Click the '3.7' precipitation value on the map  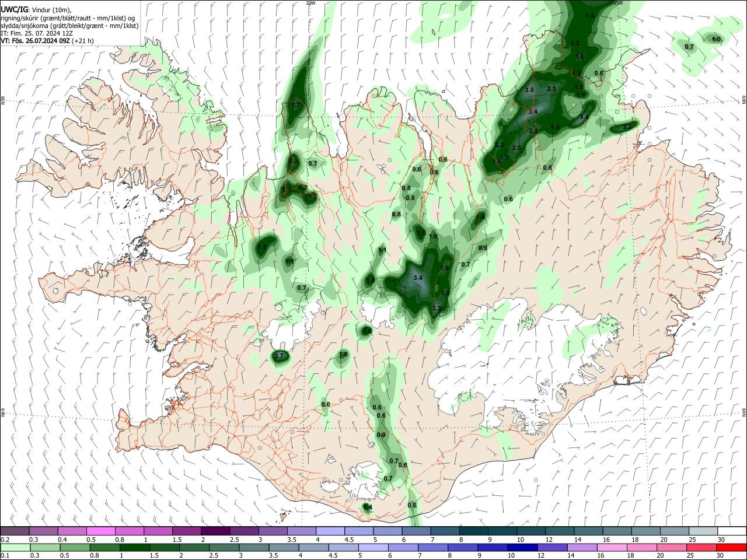click(x=278, y=355)
